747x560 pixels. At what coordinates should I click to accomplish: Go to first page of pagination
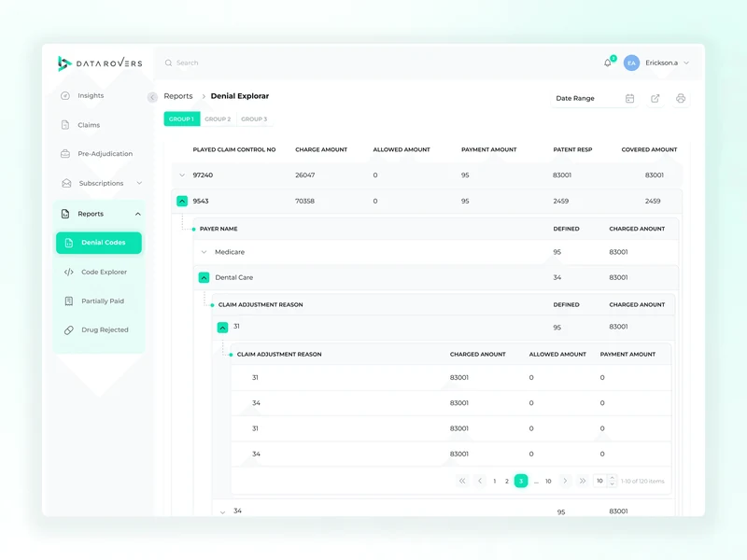462,481
